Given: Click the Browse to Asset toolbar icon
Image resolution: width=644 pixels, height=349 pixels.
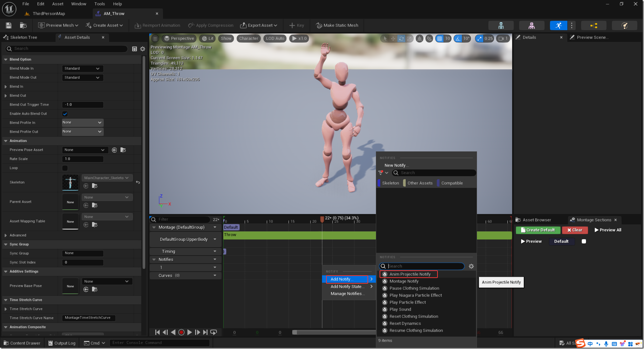Looking at the screenshot, I should point(23,25).
